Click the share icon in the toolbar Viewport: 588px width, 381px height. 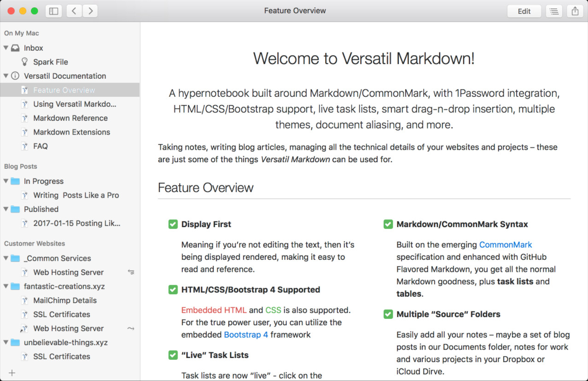tap(575, 11)
